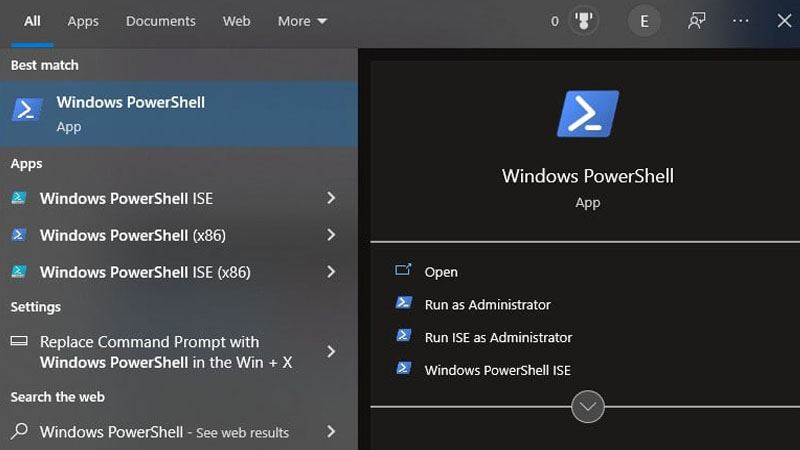
Task: Click the Run ISE as Administrator icon
Action: point(404,335)
